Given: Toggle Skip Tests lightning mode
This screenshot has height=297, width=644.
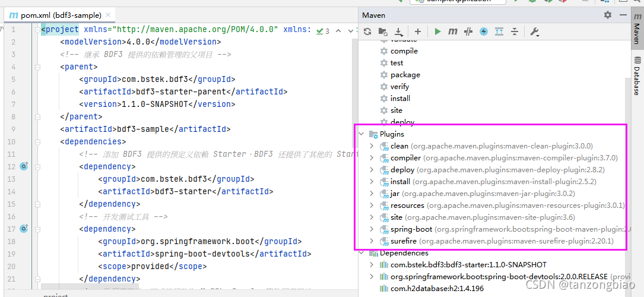Looking at the screenshot, I should [483, 31].
